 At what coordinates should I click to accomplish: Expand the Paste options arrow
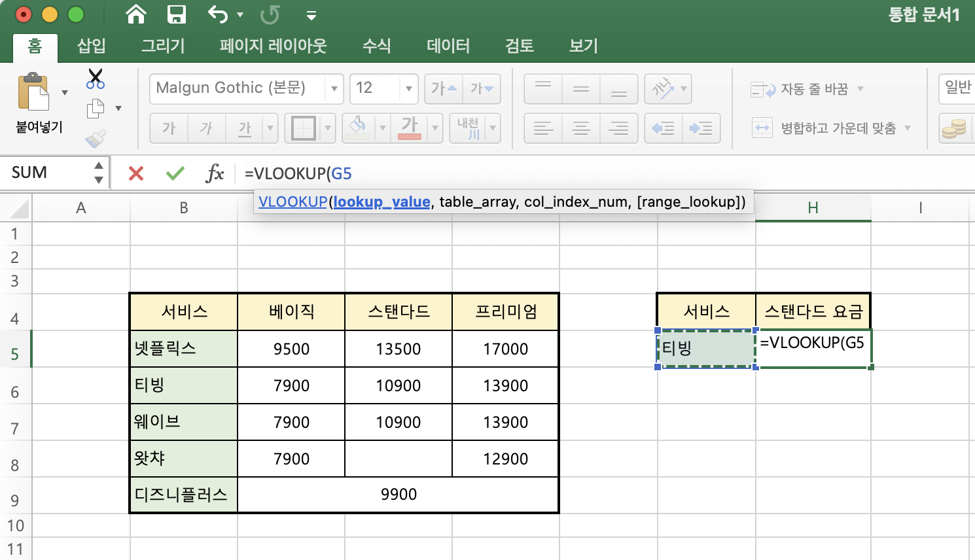[x=65, y=92]
